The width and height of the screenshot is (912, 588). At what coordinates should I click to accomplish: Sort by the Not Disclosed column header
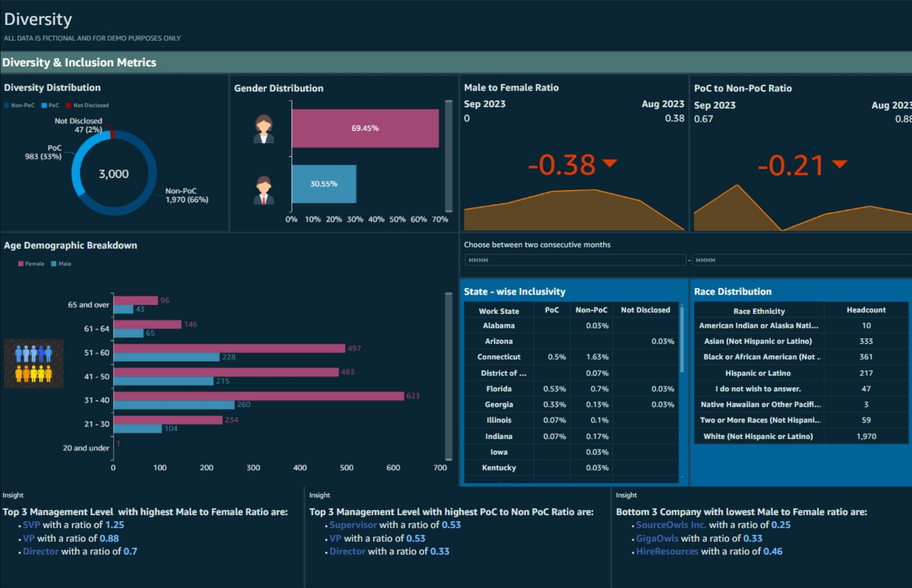point(646,310)
